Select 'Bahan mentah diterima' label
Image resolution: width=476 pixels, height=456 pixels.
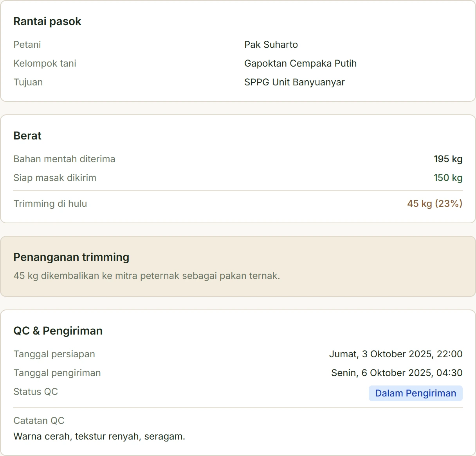click(65, 159)
